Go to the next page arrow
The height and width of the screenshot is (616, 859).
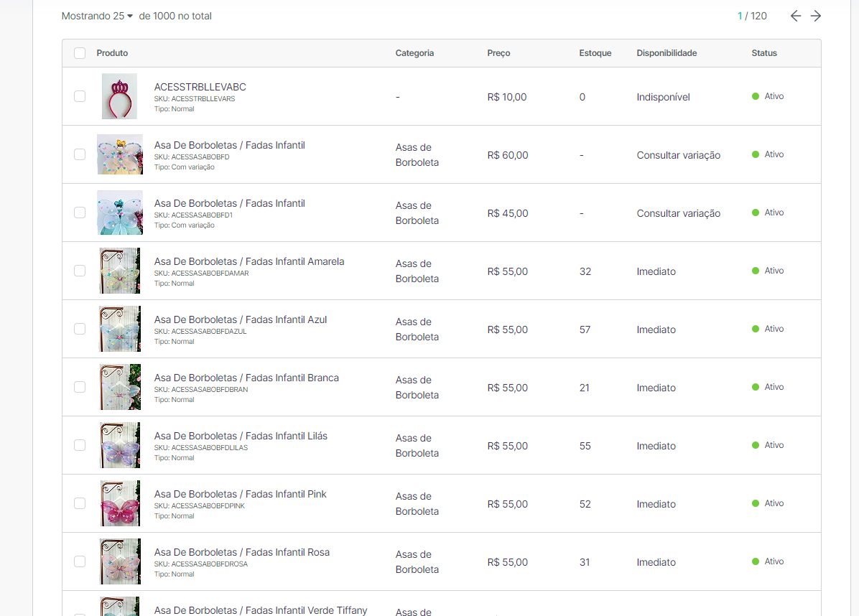pyautogui.click(x=816, y=16)
